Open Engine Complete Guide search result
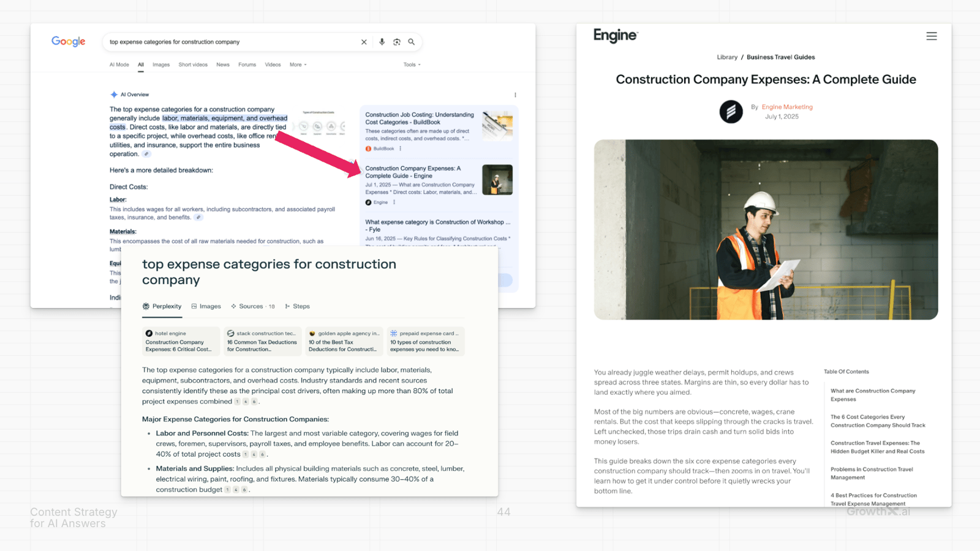Viewport: 980px width, 551px height. pyautogui.click(x=413, y=172)
